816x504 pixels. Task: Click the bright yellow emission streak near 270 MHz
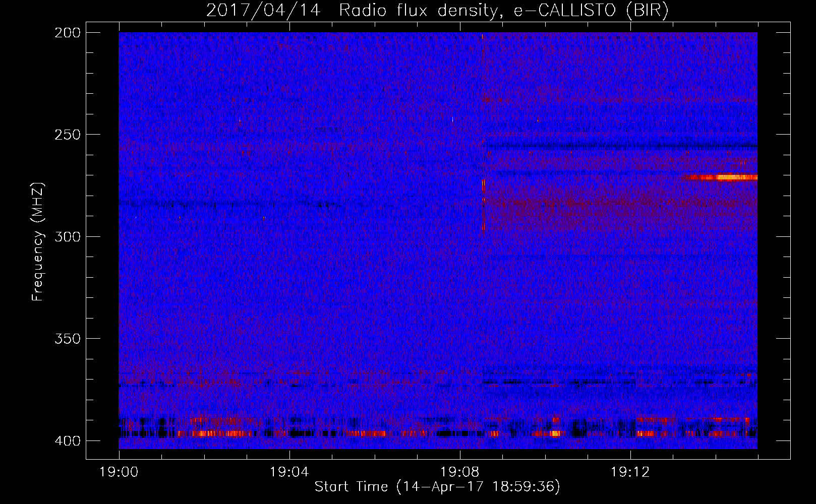[x=721, y=177]
